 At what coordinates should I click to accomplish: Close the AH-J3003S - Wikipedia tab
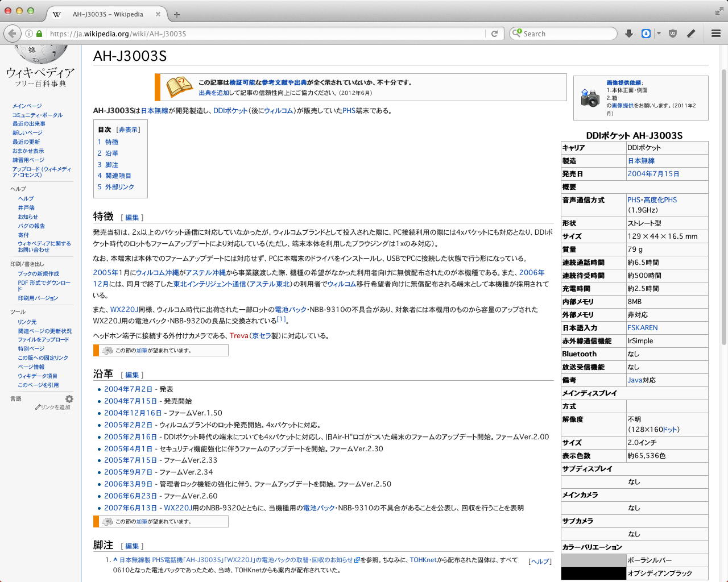click(158, 14)
